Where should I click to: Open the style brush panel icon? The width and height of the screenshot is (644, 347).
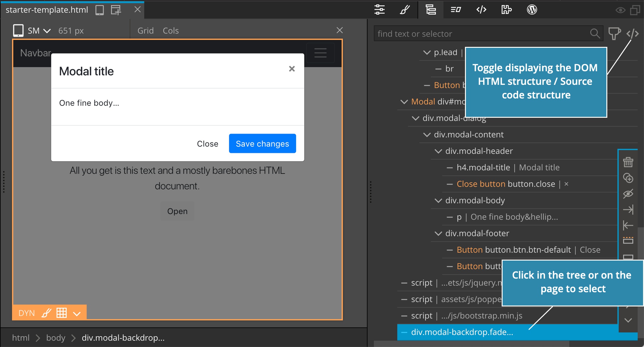[405, 10]
